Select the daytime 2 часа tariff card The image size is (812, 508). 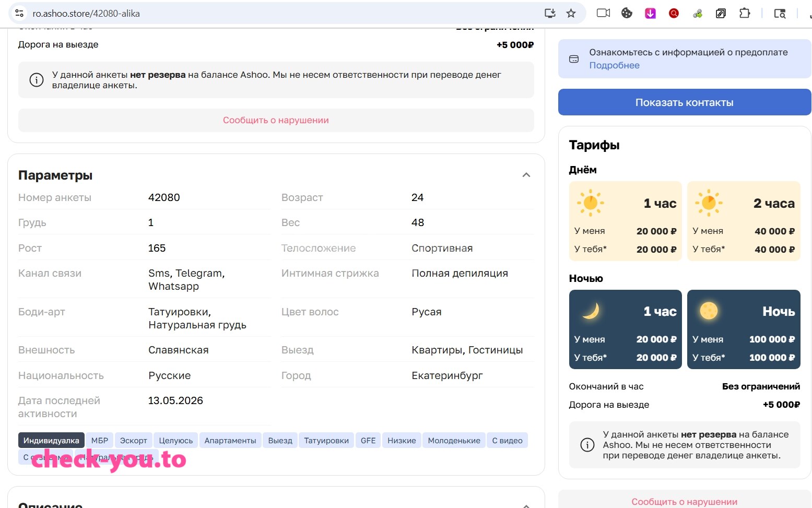744,221
